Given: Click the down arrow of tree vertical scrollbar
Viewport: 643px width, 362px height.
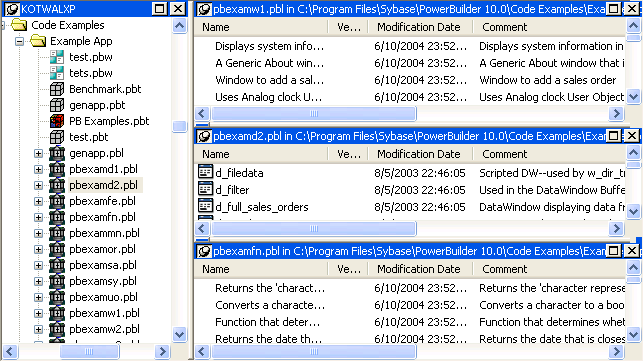Looking at the screenshot, I should click(x=180, y=335).
